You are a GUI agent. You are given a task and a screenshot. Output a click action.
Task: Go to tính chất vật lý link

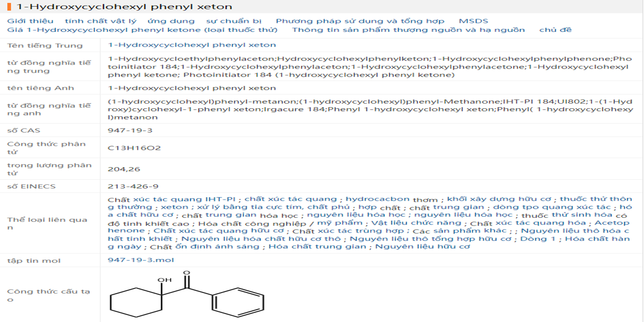coord(100,21)
